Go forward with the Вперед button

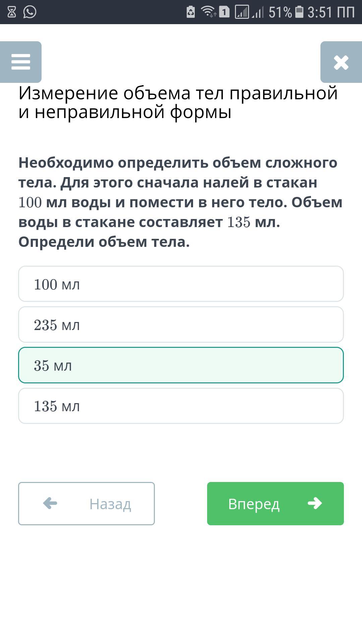pyautogui.click(x=275, y=503)
